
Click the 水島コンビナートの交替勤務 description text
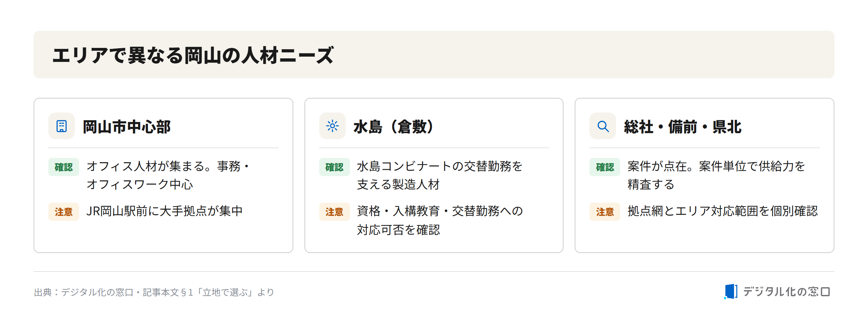tap(440, 175)
